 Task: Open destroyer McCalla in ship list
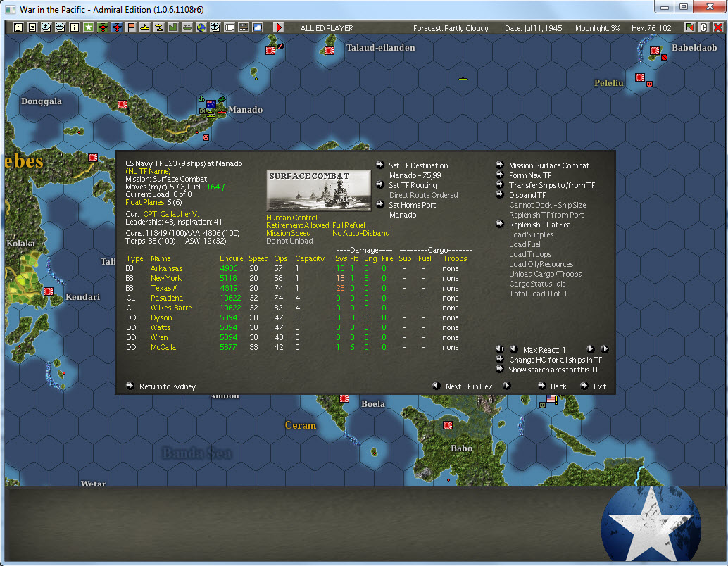coord(163,347)
